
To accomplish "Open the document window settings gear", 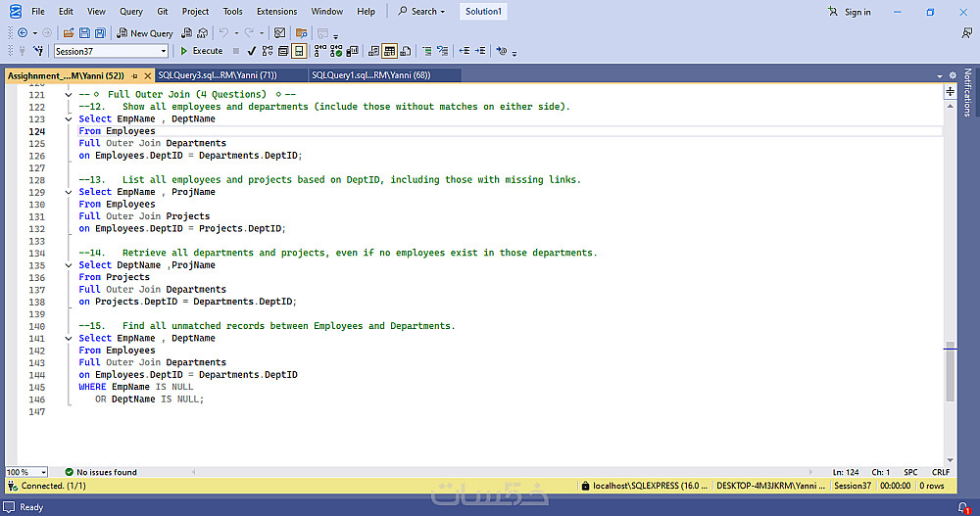I will (953, 75).
